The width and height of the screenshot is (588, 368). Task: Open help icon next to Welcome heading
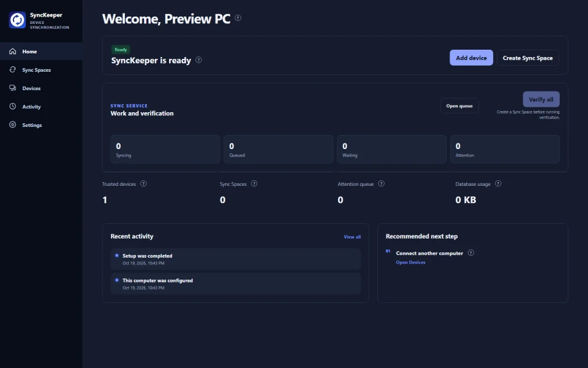[238, 18]
